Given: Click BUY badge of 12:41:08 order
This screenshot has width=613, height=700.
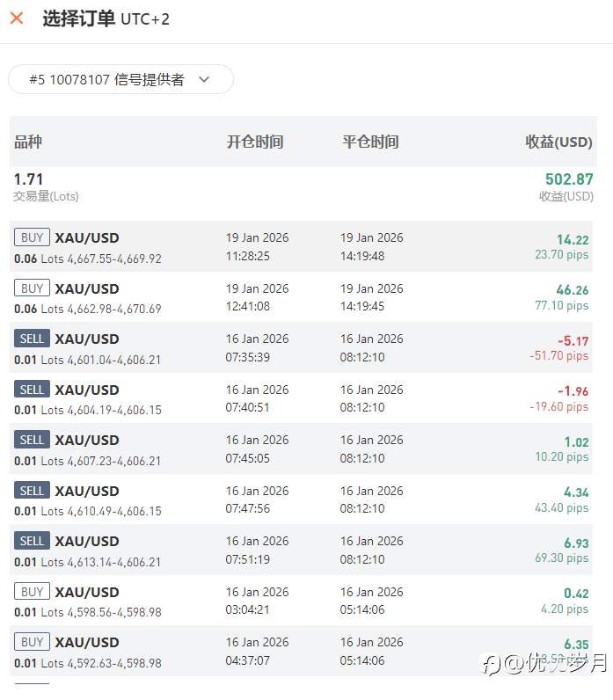Looking at the screenshot, I should [32, 288].
